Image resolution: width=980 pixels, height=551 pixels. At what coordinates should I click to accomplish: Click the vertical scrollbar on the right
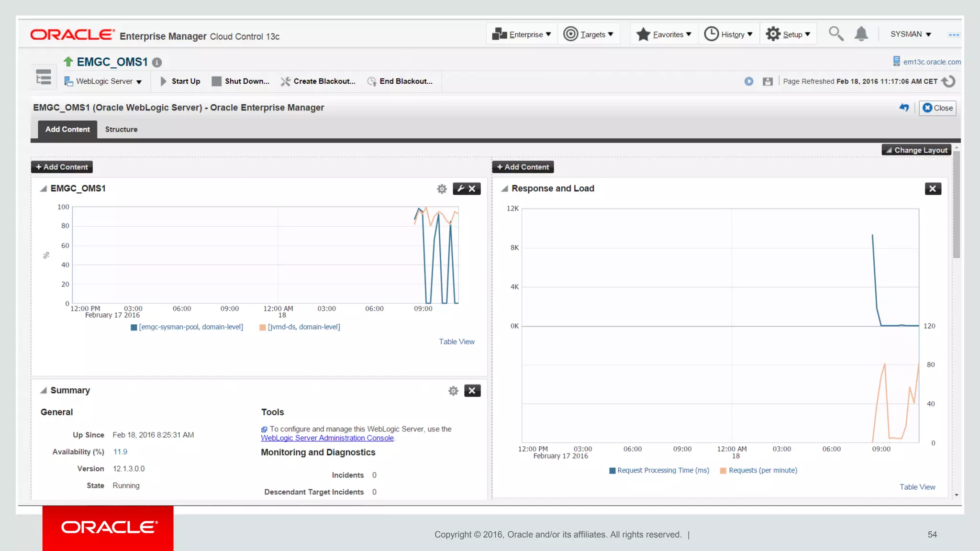956,206
